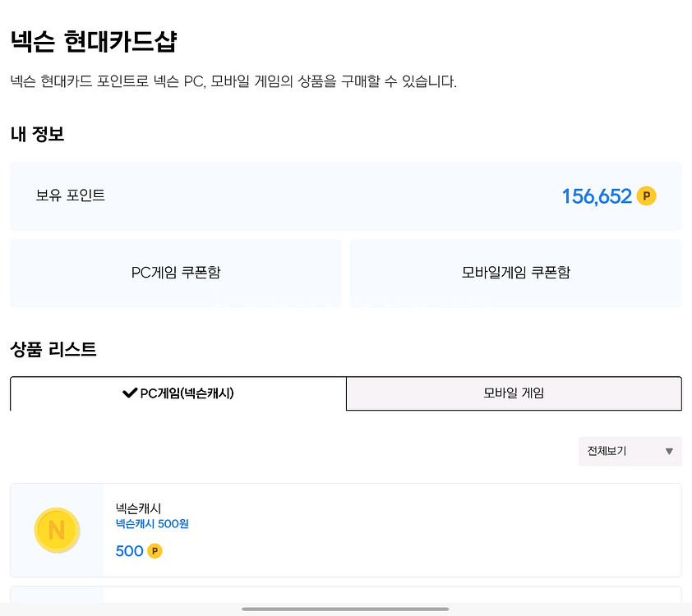692x616 pixels.
Task: Tap the home indicator bar at bottom
Action: pos(345,609)
